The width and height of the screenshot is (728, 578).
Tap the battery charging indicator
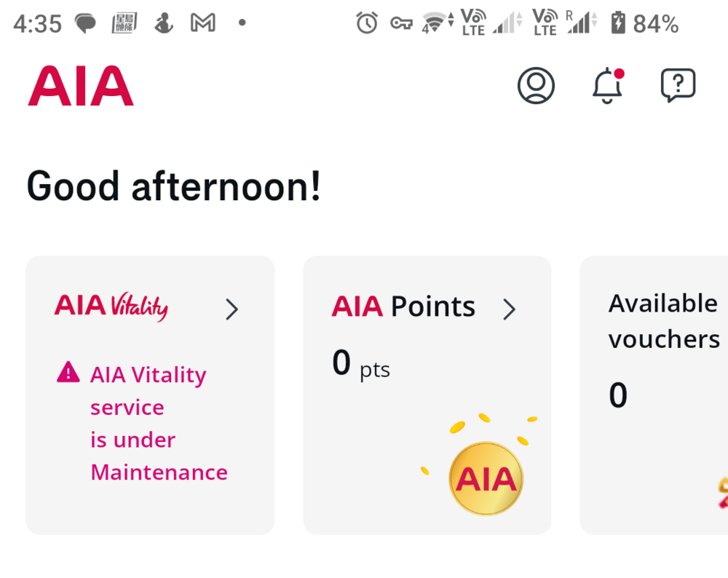(618, 23)
